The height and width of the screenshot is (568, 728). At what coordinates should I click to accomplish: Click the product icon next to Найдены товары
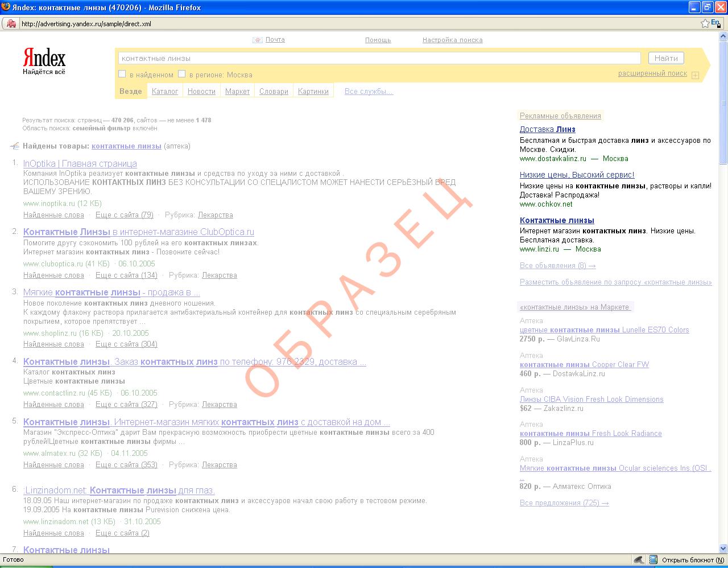point(15,146)
